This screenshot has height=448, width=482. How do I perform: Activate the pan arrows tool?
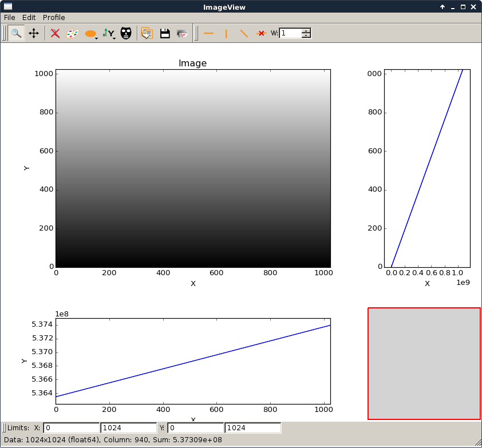click(34, 33)
